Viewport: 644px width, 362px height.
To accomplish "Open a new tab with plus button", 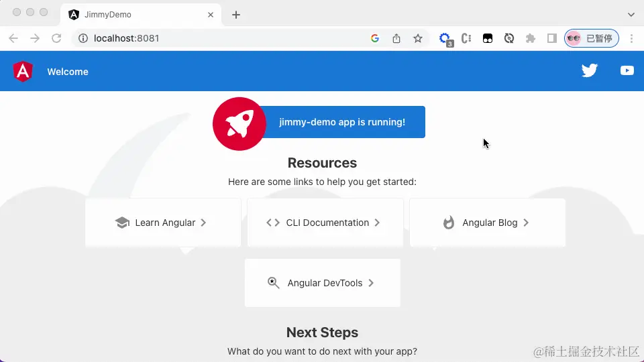I will pyautogui.click(x=235, y=15).
